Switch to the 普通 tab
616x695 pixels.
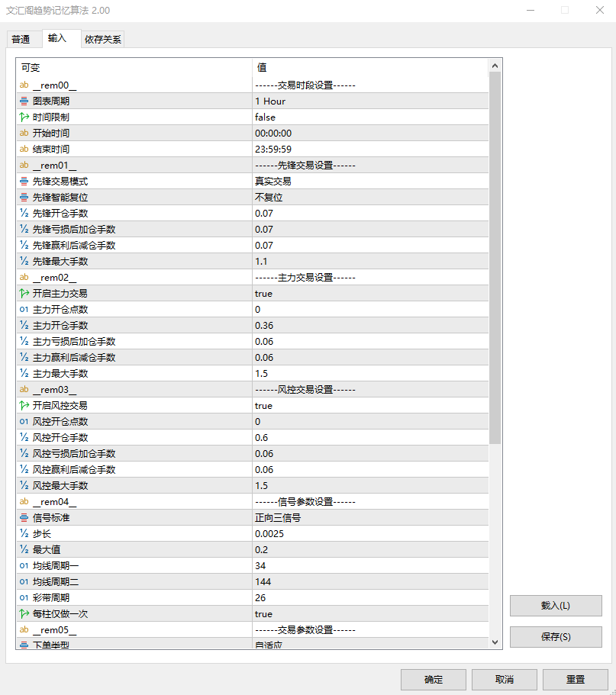[23, 39]
